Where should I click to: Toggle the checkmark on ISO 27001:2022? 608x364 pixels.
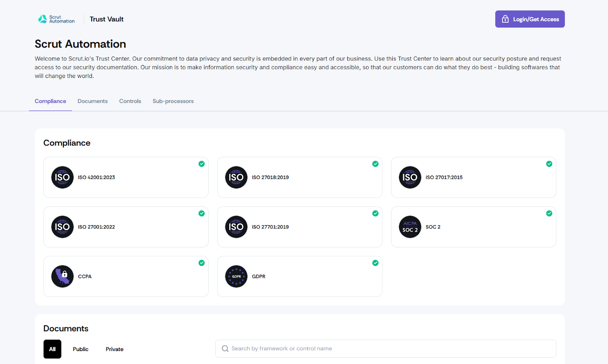click(x=201, y=213)
